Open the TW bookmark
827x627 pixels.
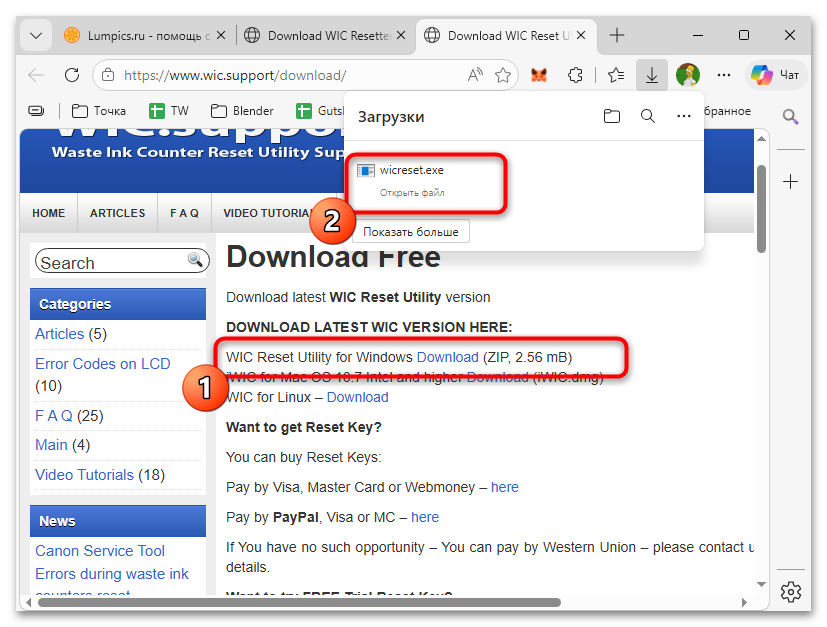pos(169,111)
